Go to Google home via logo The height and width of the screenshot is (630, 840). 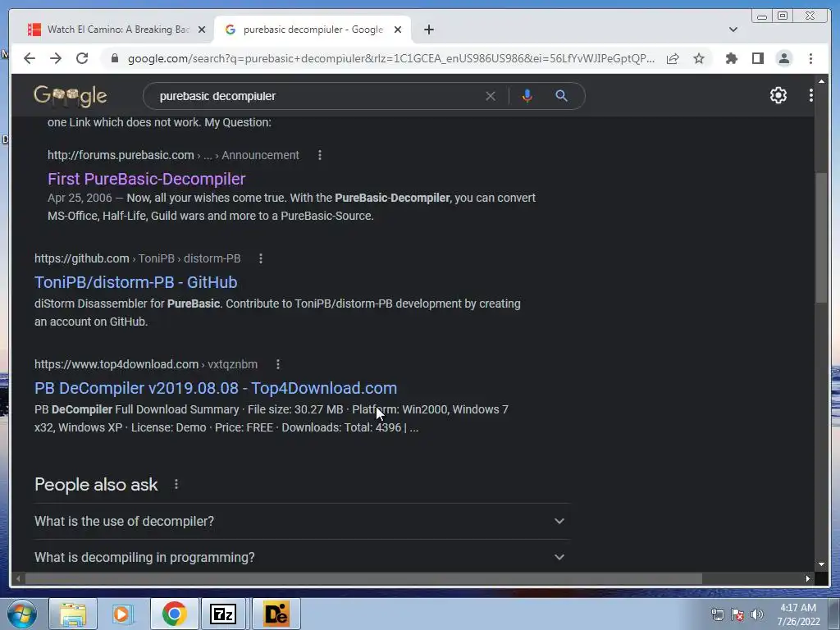point(71,96)
